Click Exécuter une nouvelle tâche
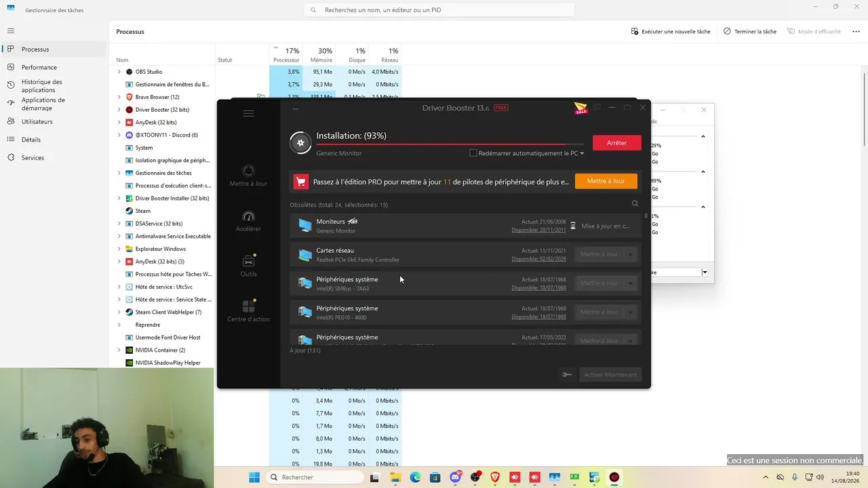The width and height of the screenshot is (868, 488). [671, 31]
